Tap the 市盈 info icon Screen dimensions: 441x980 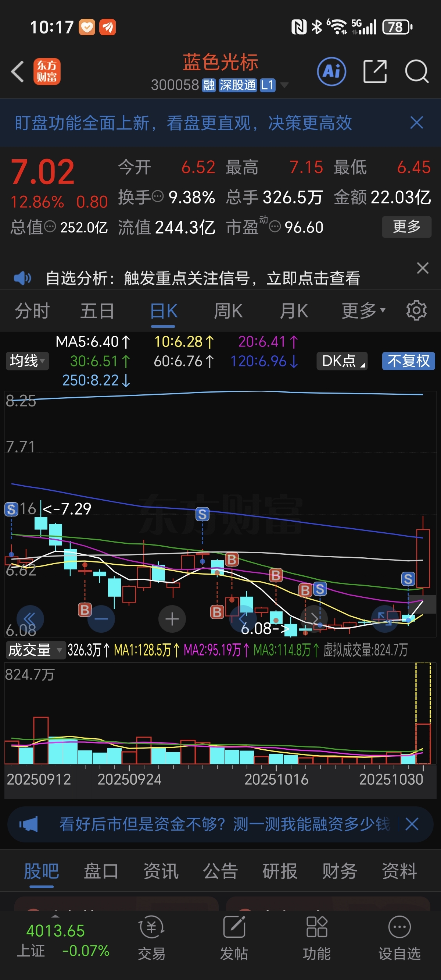[x=275, y=227]
